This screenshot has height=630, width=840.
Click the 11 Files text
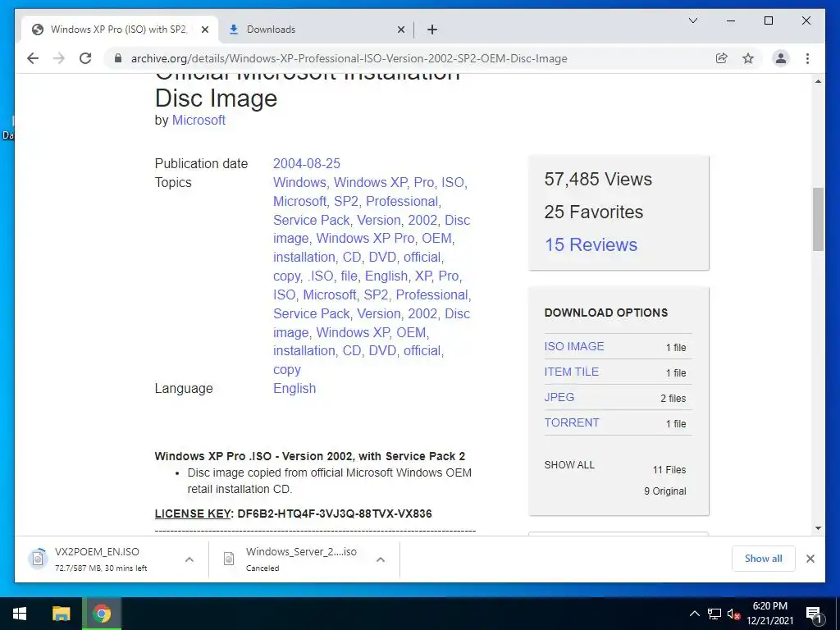point(669,470)
